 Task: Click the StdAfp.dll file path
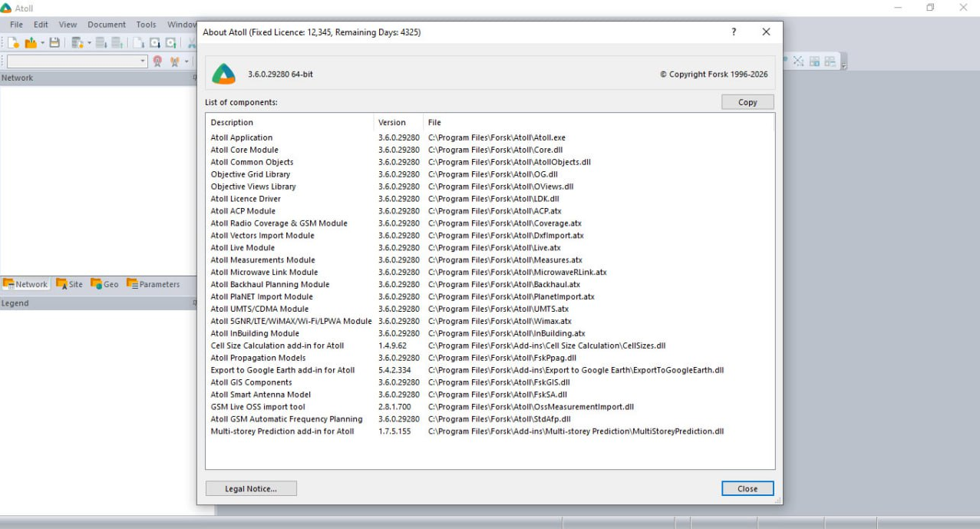(500, 419)
